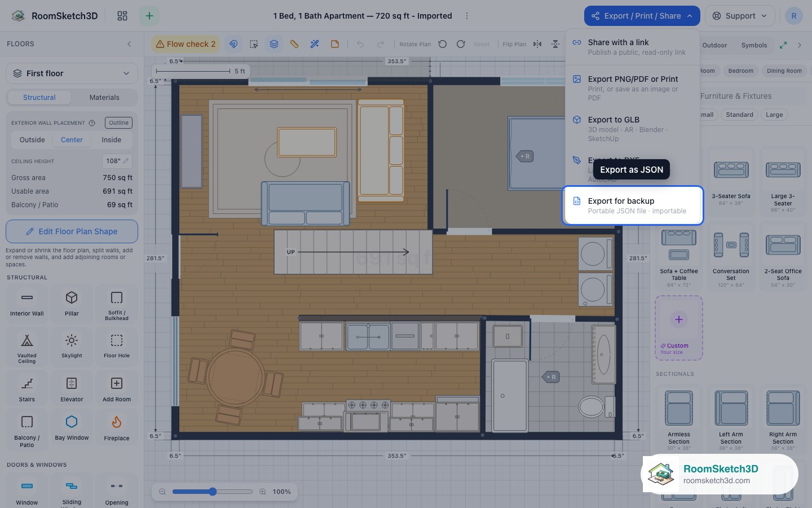812x508 pixels.
Task: Insert an Interior Wall
Action: 27,303
